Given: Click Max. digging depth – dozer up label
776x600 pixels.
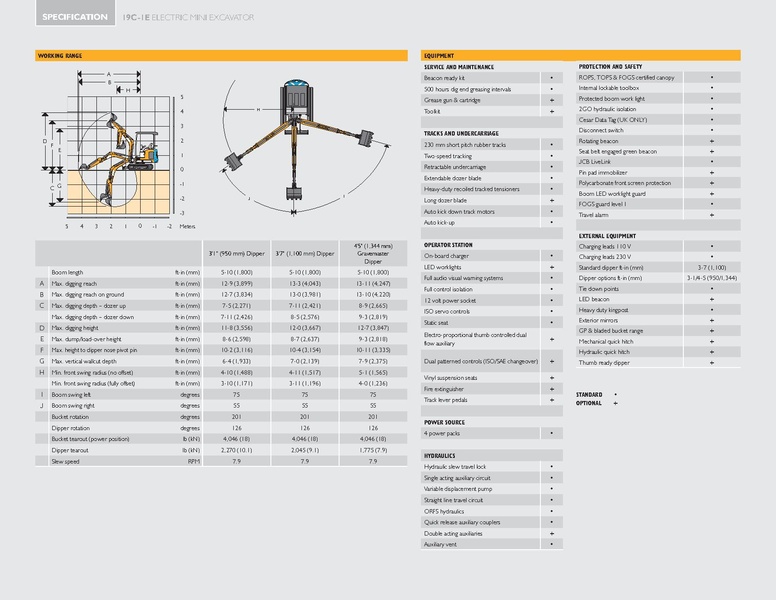Looking at the screenshot, I should (x=89, y=306).
